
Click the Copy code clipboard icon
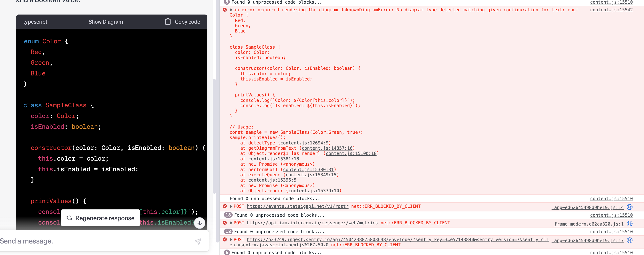tap(168, 22)
